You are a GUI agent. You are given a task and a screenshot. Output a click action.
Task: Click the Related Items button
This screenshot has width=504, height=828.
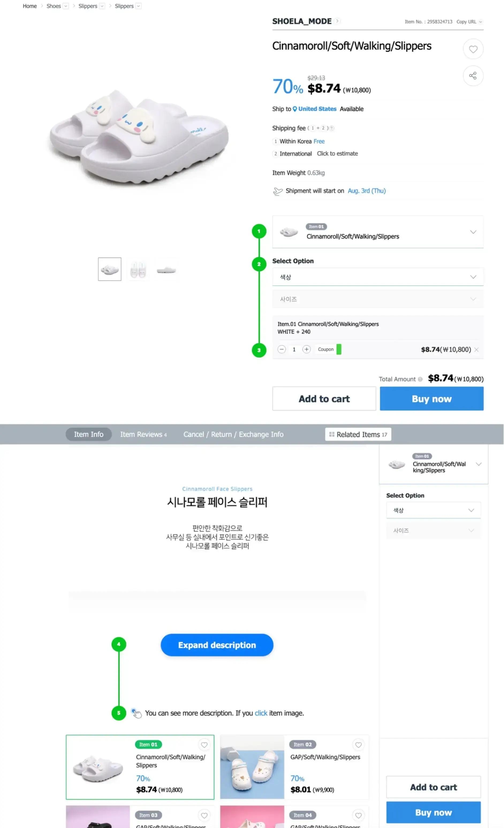point(358,434)
